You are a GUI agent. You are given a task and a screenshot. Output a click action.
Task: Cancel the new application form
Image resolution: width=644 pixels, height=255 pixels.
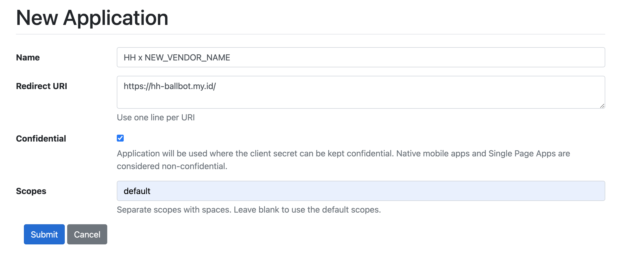coord(87,234)
